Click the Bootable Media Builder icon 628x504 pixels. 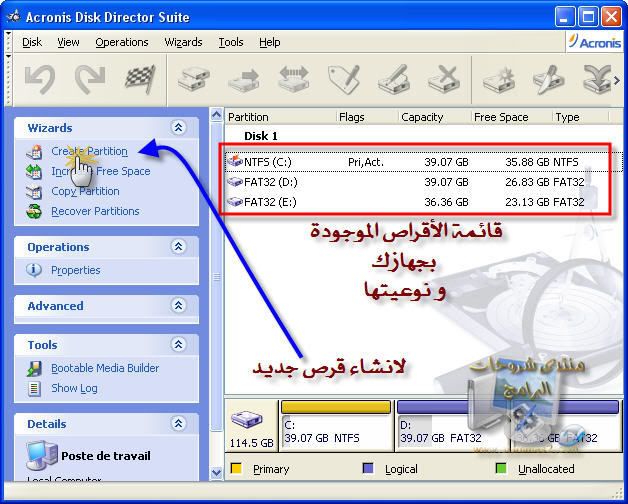(34, 369)
